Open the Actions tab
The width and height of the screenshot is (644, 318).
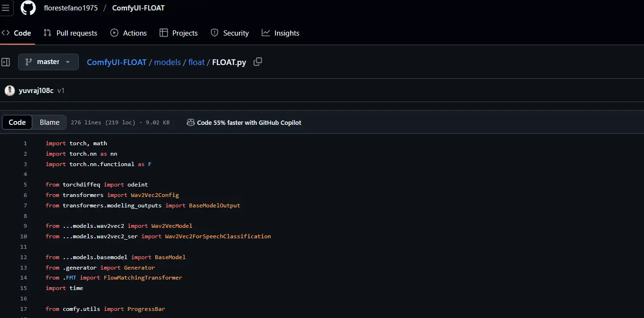(x=129, y=33)
